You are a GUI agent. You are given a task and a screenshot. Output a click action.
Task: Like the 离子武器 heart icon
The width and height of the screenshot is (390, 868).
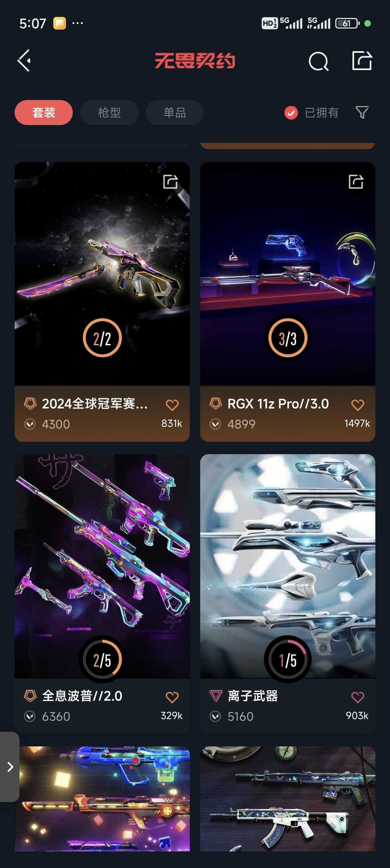tap(357, 697)
